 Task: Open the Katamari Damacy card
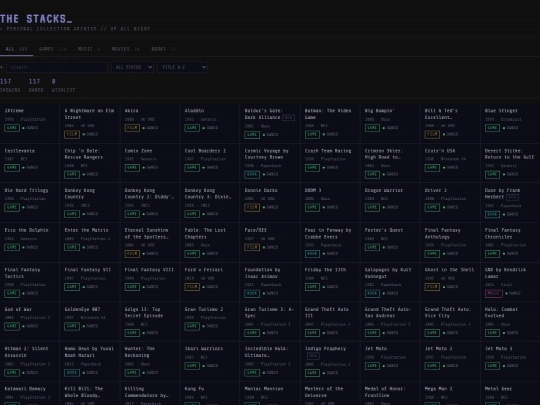[x=30, y=393]
